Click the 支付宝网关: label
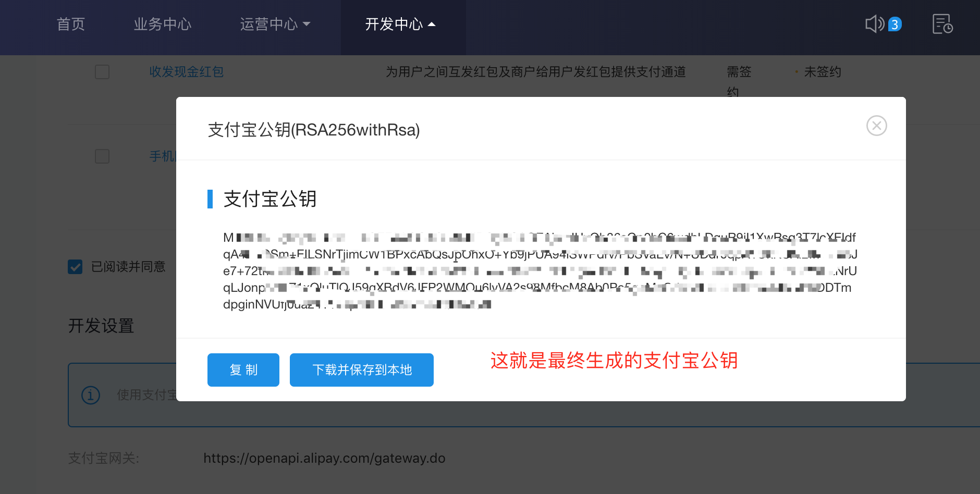The height and width of the screenshot is (494, 980). [104, 459]
